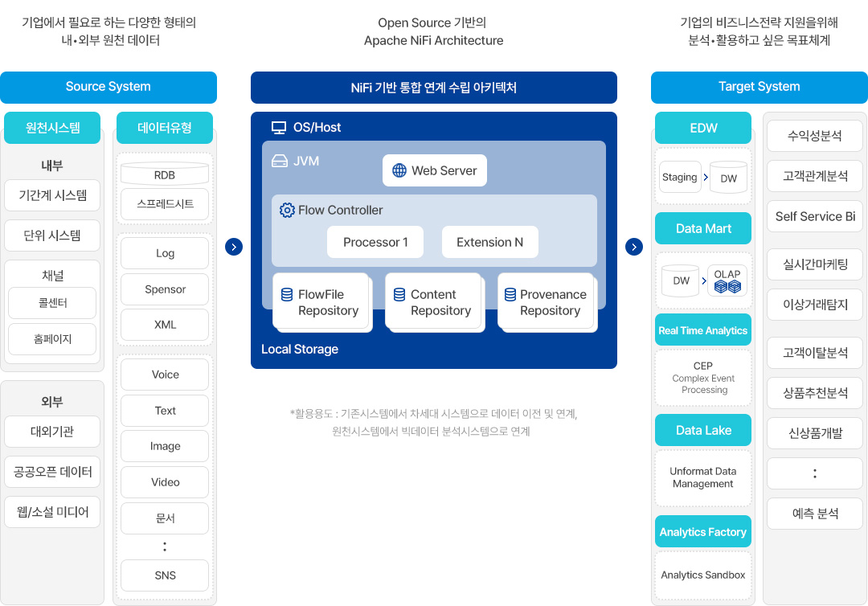Select the Real Time Analytics header
Screen dimensions: 868x606
[x=703, y=330]
